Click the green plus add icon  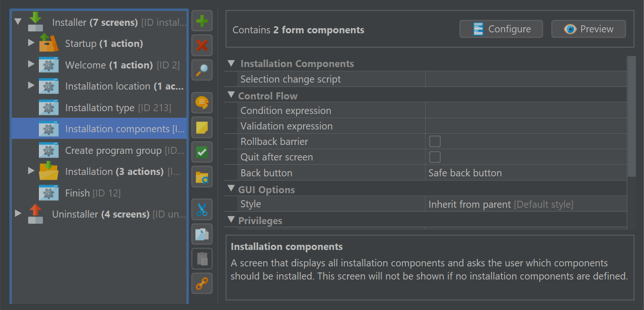point(202,21)
